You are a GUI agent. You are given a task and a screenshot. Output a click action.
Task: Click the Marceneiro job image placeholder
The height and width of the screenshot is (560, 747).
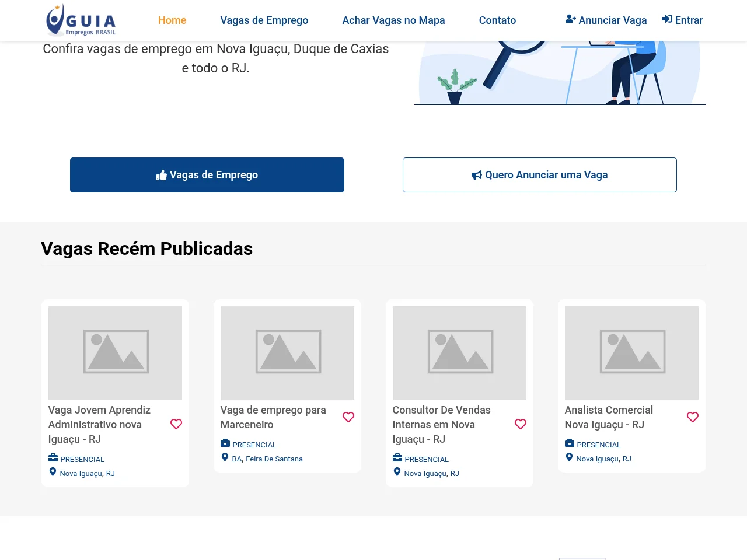coord(287,353)
